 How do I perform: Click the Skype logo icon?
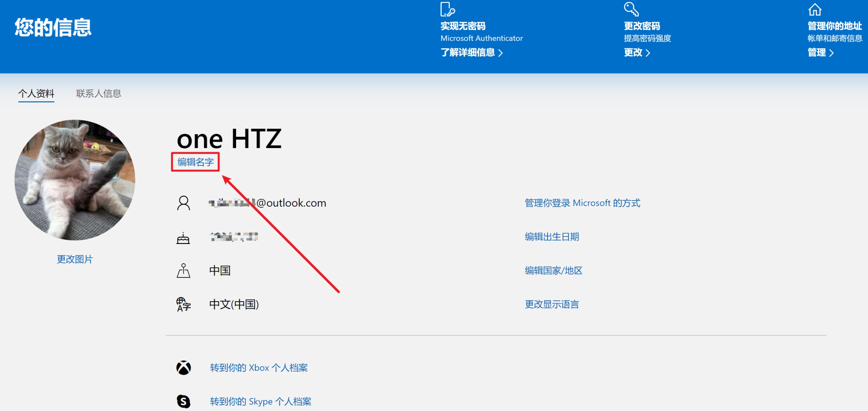pyautogui.click(x=183, y=401)
